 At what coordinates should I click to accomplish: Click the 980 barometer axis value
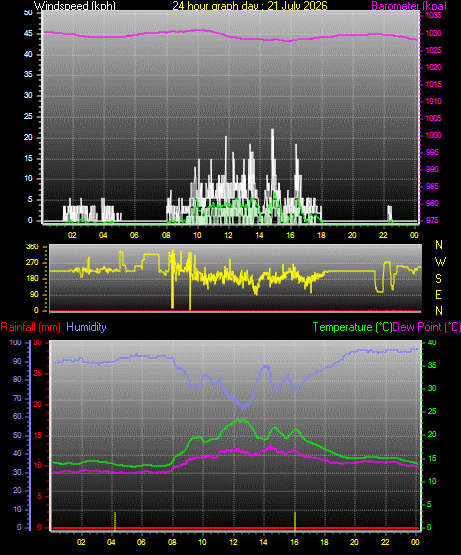click(432, 203)
